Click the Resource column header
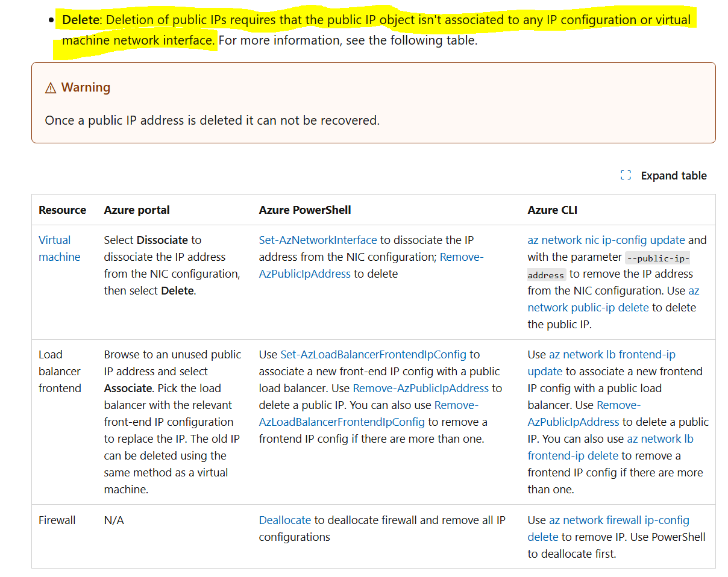This screenshot has height=577, width=728. click(62, 210)
